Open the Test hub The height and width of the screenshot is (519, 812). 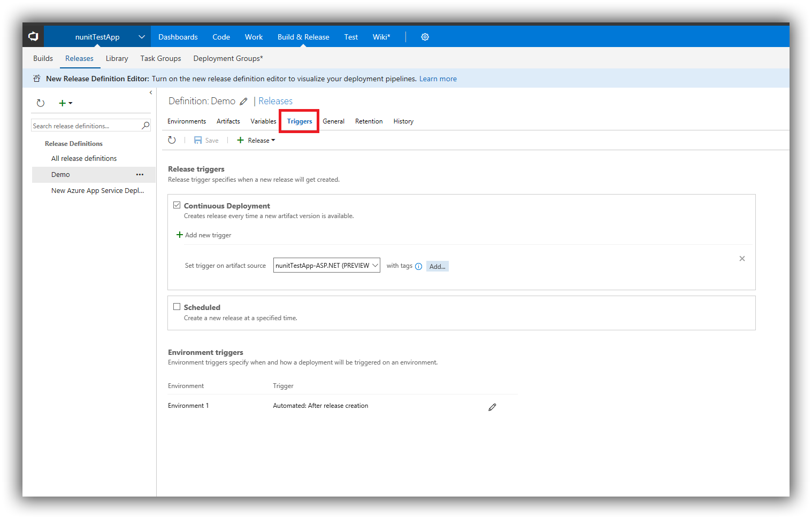point(351,37)
